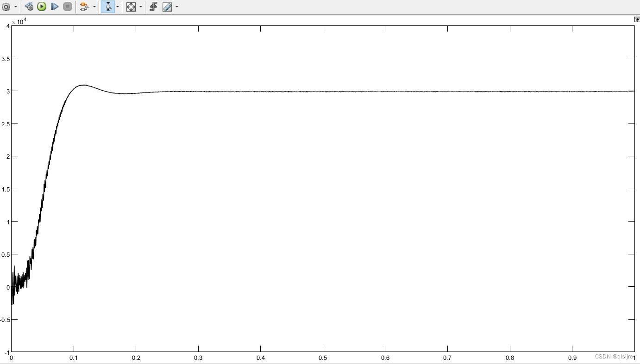This screenshot has height=364, width=640.
Task: Open the triggers tool icon
Action: 153,7
